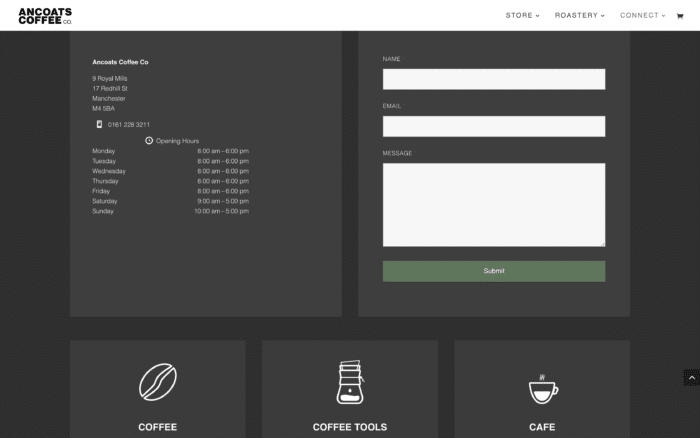Click the postcode 'M4 5BA'
Viewport: 700px width, 438px height.
[104, 108]
